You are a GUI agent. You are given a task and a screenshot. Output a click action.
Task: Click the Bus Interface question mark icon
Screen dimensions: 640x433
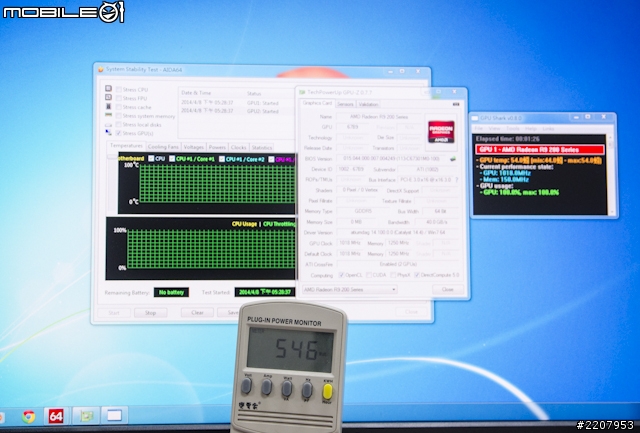pos(456,180)
